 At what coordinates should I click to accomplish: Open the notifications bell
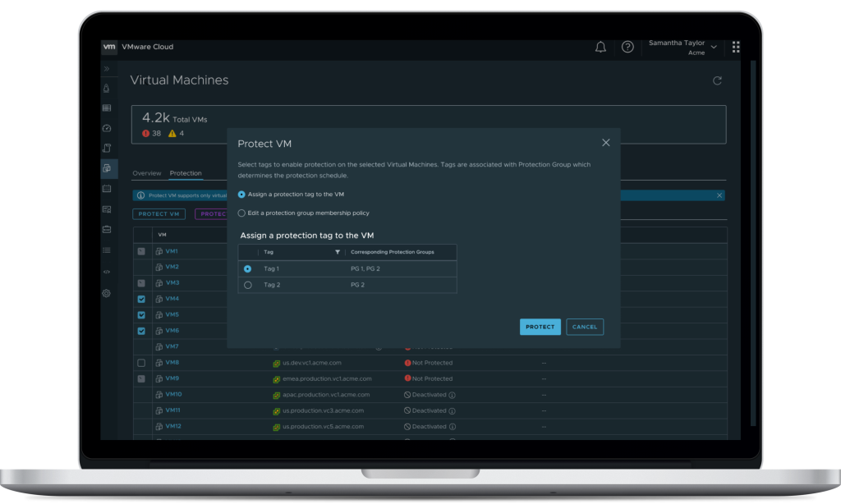tap(600, 47)
